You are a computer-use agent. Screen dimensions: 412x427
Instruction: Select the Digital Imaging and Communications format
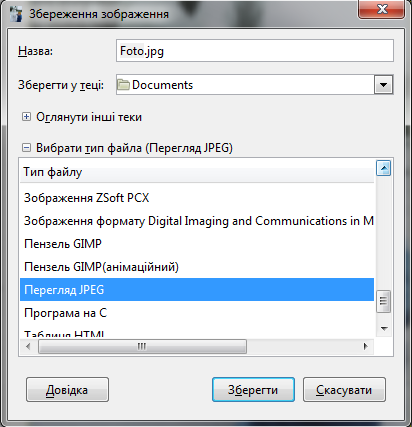(197, 221)
